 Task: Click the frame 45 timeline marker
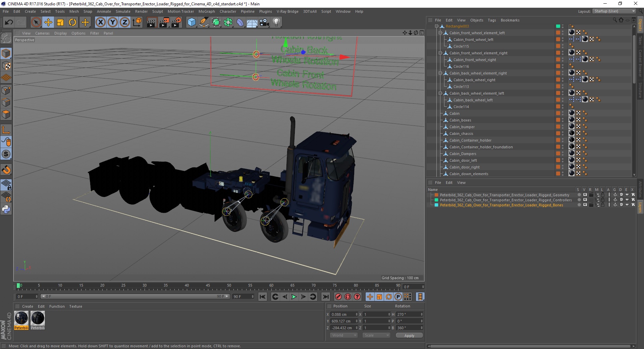click(208, 286)
